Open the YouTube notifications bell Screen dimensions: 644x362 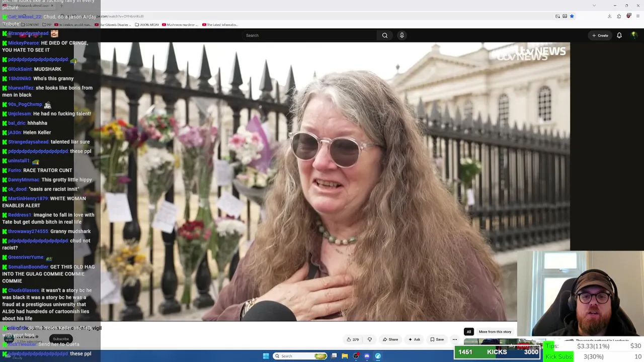[619, 35]
